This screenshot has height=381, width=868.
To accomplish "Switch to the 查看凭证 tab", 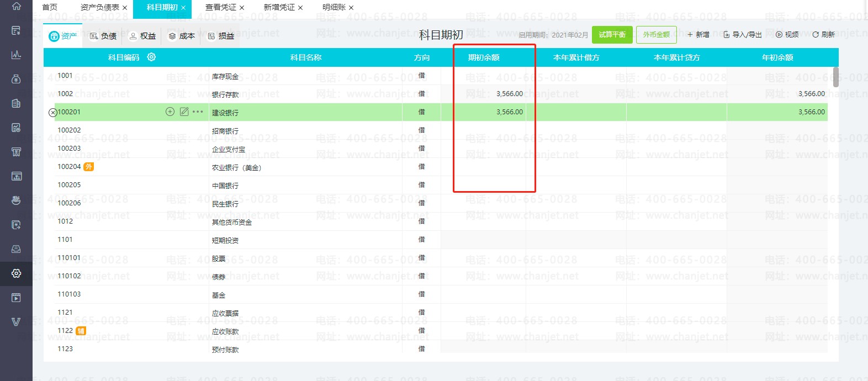I will (x=221, y=7).
